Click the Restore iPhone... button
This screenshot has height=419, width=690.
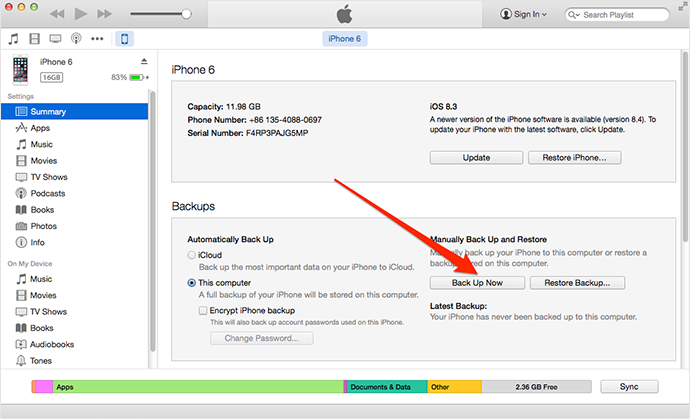click(574, 158)
